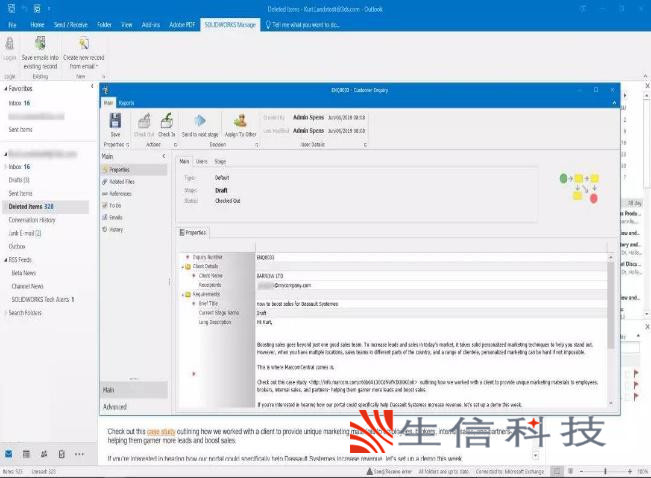Open History in the side panel
651x478 pixels.
coord(116,229)
